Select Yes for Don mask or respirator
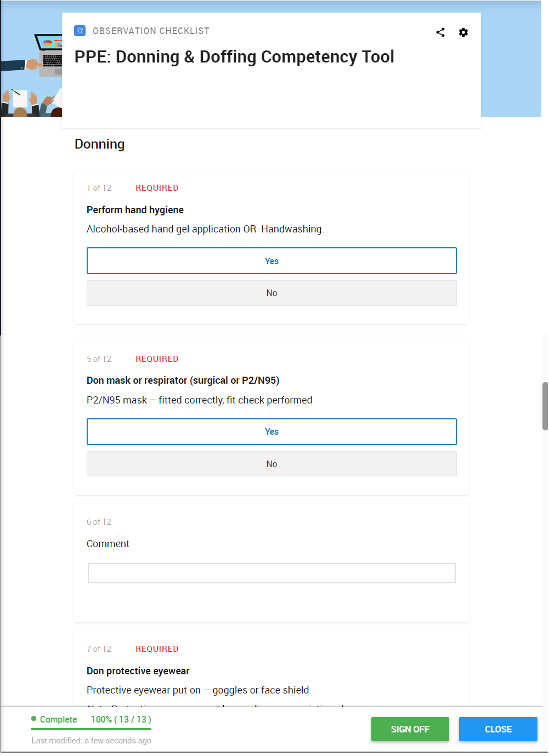The height and width of the screenshot is (756, 549). point(271,431)
